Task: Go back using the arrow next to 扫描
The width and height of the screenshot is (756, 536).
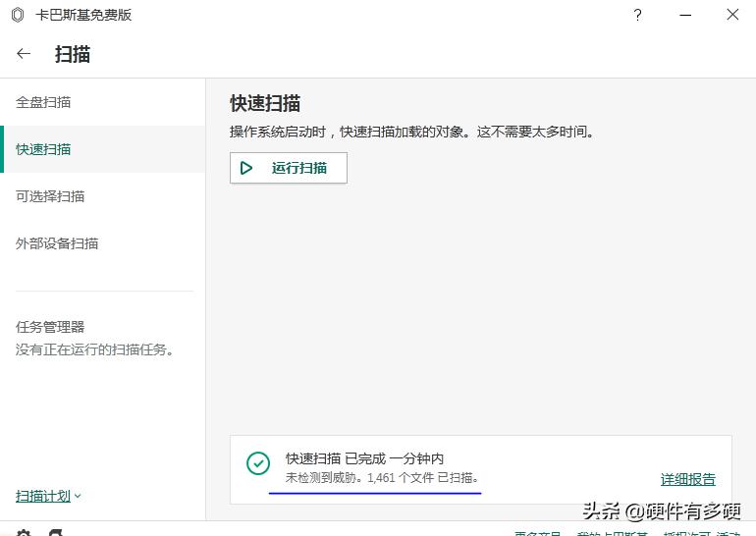Action: pyautogui.click(x=24, y=54)
